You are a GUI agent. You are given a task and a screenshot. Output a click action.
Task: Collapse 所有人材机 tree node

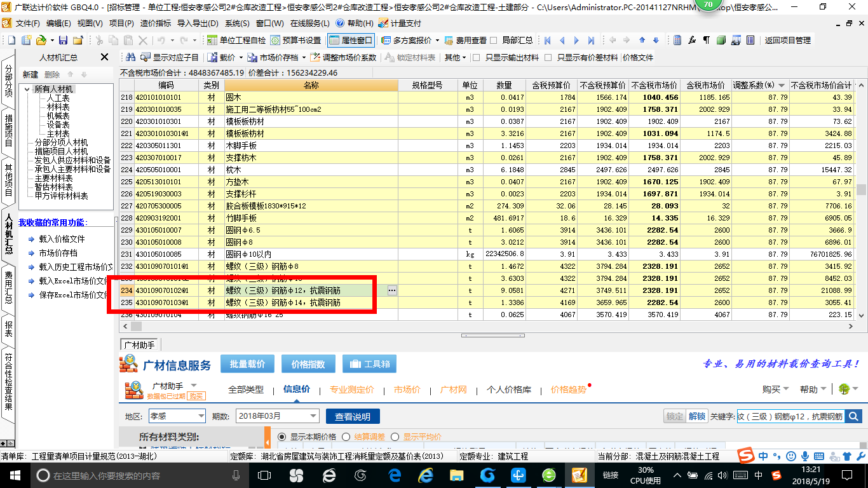(27, 89)
